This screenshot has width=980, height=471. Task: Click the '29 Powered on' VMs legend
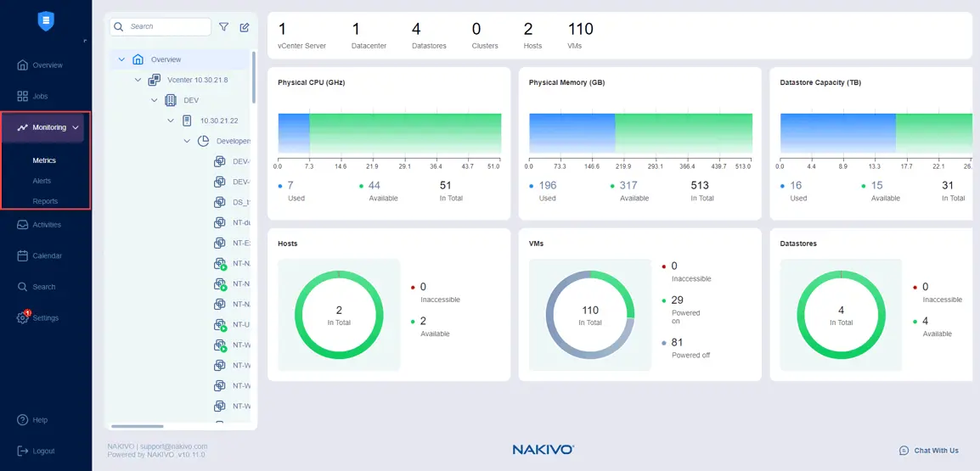click(x=681, y=309)
